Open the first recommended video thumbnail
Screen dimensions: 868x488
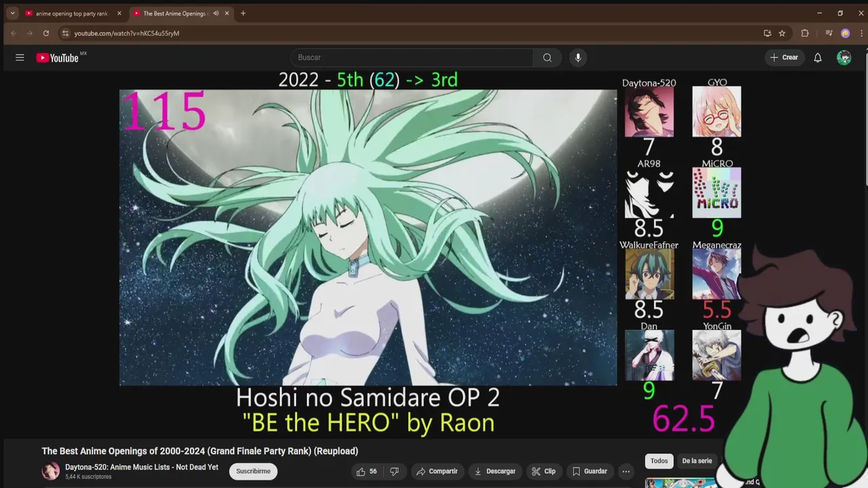(681, 483)
